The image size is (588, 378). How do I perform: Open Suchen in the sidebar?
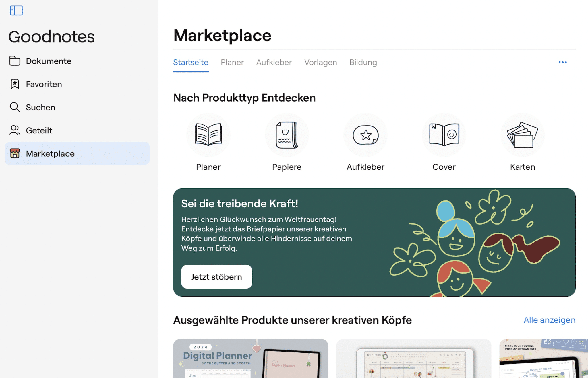[77, 107]
